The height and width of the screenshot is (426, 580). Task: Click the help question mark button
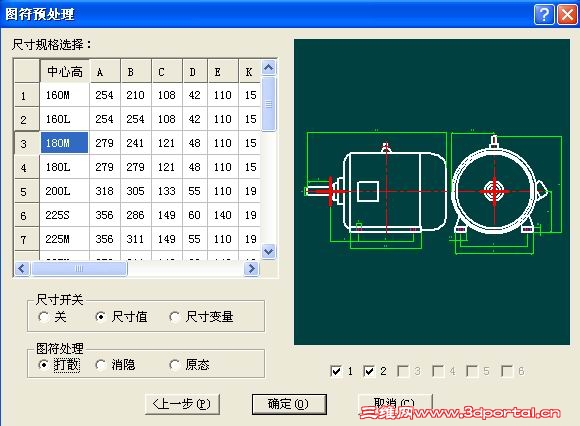pos(544,14)
